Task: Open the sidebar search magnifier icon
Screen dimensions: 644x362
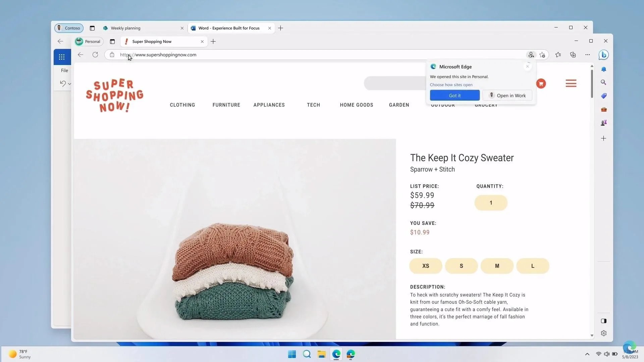Action: [603, 82]
